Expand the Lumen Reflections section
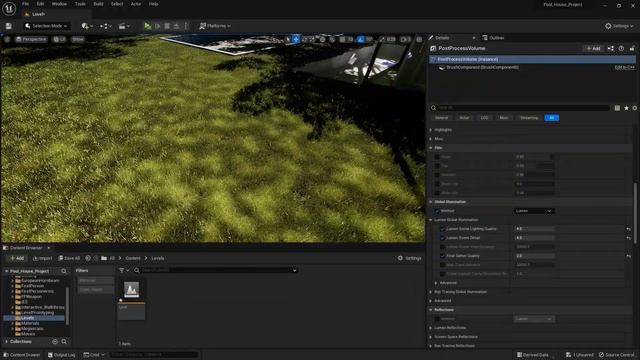 431,328
